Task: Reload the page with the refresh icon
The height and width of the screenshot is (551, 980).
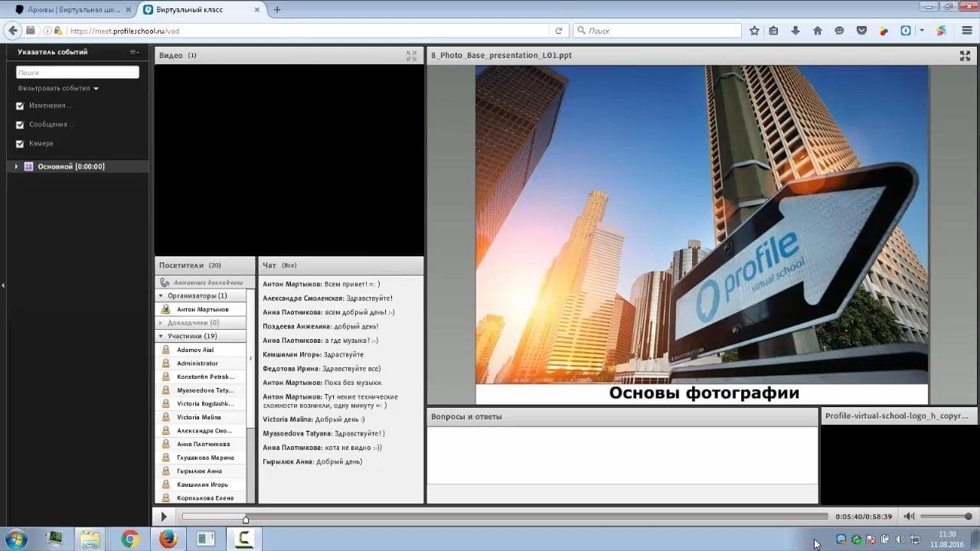Action: pyautogui.click(x=559, y=31)
